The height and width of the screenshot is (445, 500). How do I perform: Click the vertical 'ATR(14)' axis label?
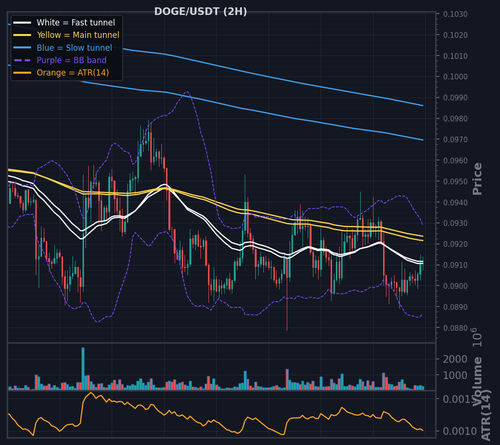pyautogui.click(x=486, y=415)
